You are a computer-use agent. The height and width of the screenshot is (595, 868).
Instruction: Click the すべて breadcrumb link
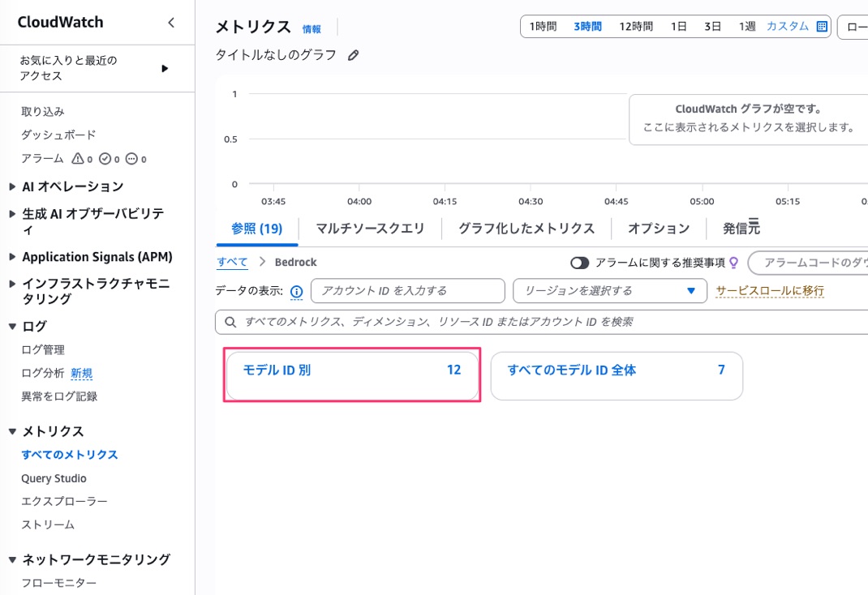pyautogui.click(x=232, y=262)
